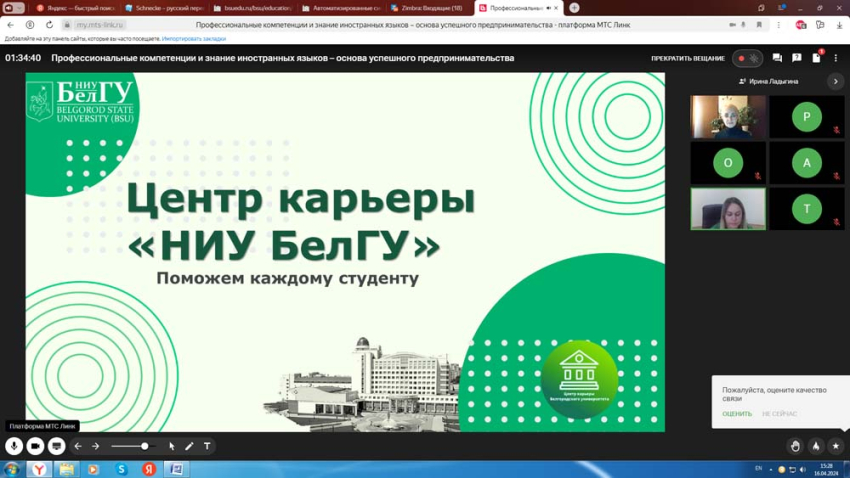Image resolution: width=850 pixels, height=478 pixels.
Task: Select the highlighted active speaker video tile
Action: [728, 209]
